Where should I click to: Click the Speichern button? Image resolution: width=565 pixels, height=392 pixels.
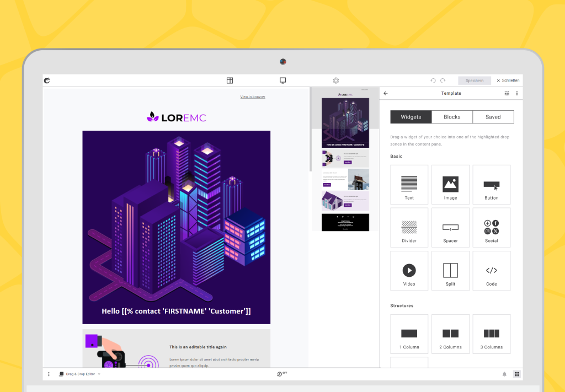tap(475, 80)
